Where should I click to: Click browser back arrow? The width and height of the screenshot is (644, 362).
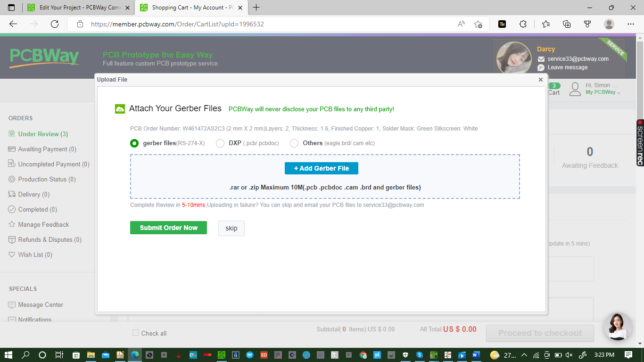13,24
